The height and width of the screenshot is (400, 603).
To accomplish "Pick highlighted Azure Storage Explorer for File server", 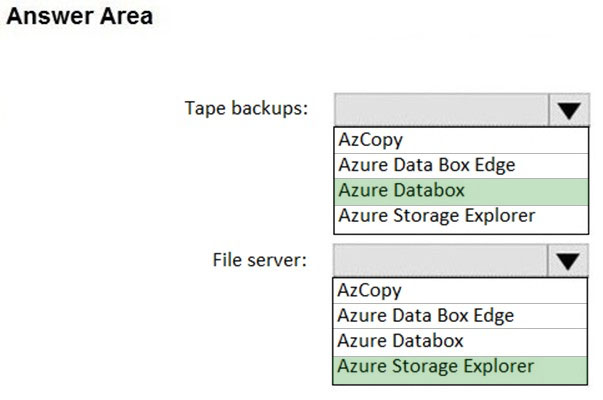I will [460, 370].
